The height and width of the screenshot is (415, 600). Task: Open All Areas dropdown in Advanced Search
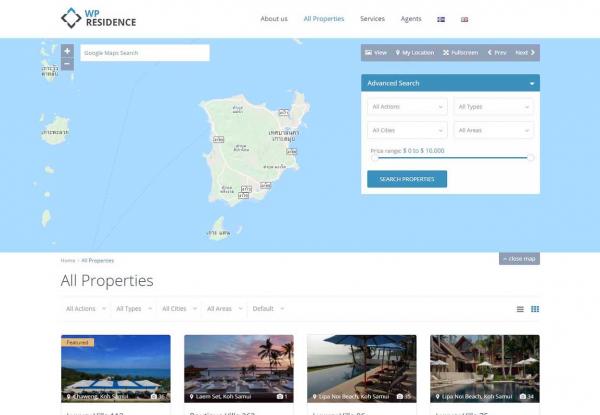(x=494, y=130)
